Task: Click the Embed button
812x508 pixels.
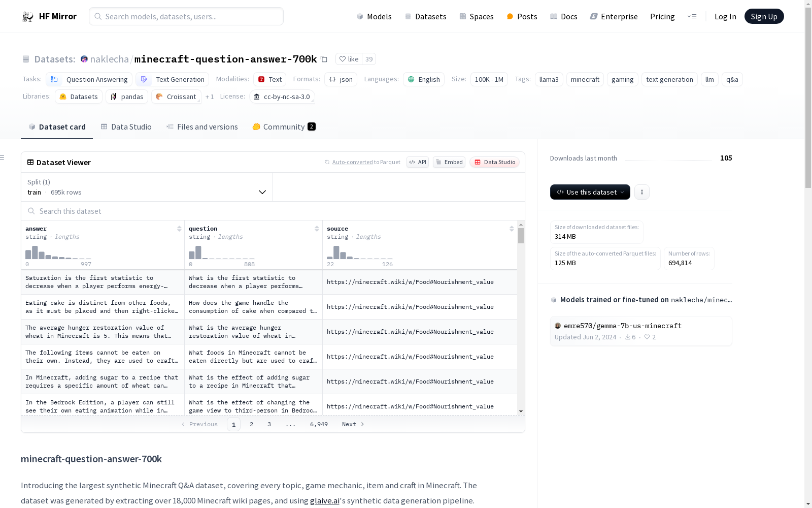Action: (x=449, y=162)
